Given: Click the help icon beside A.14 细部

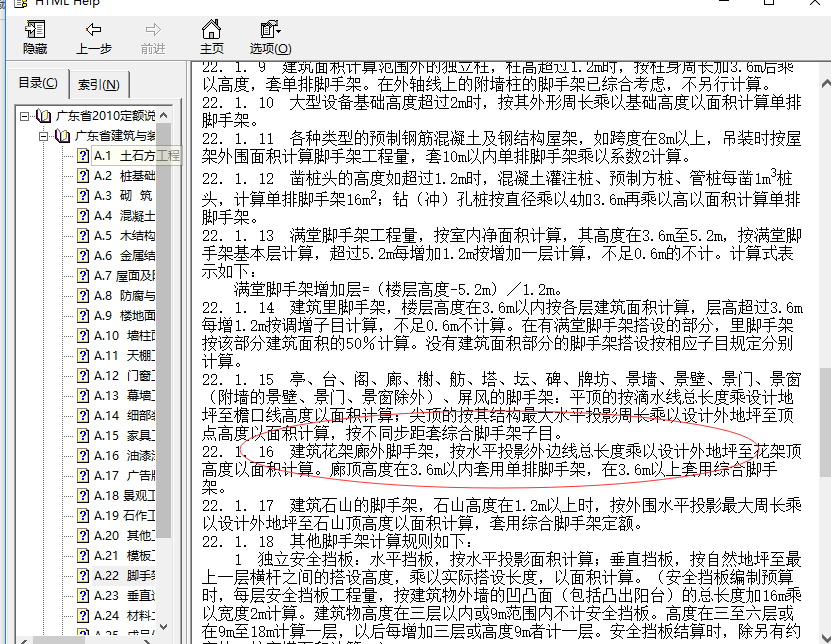Looking at the screenshot, I should (83, 416).
